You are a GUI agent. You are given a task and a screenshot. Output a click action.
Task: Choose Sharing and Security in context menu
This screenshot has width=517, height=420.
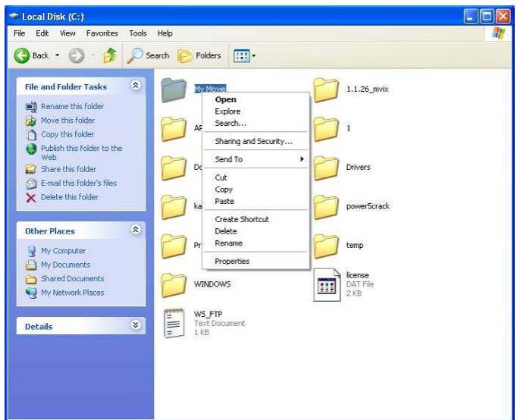tap(256, 142)
